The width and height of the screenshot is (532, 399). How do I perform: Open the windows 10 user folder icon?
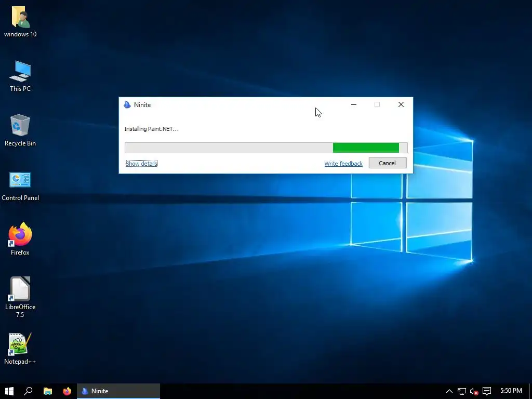pyautogui.click(x=20, y=21)
